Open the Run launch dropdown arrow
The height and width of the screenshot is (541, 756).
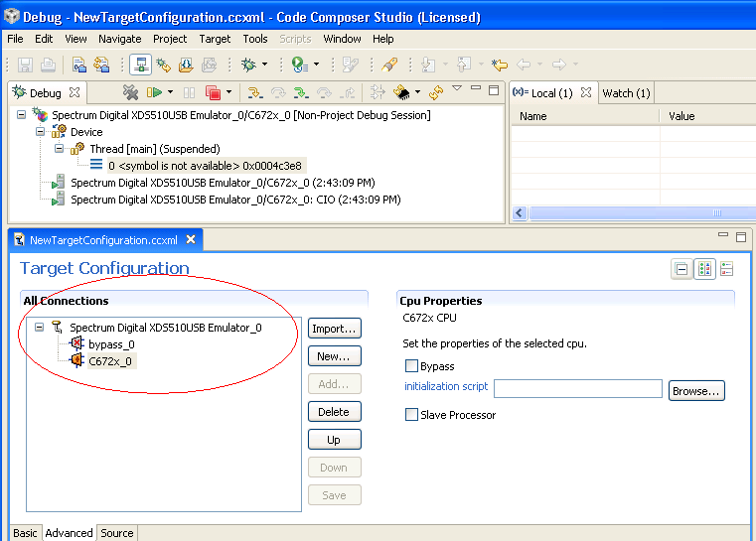click(x=316, y=65)
